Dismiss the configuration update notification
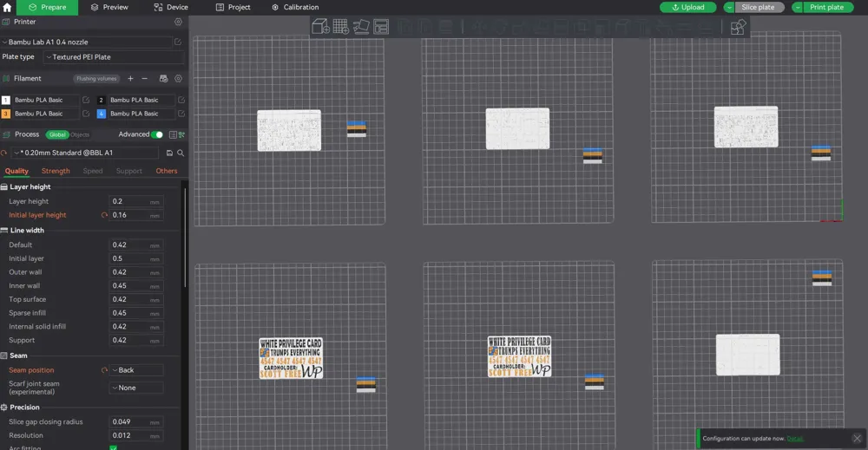 [x=857, y=439]
